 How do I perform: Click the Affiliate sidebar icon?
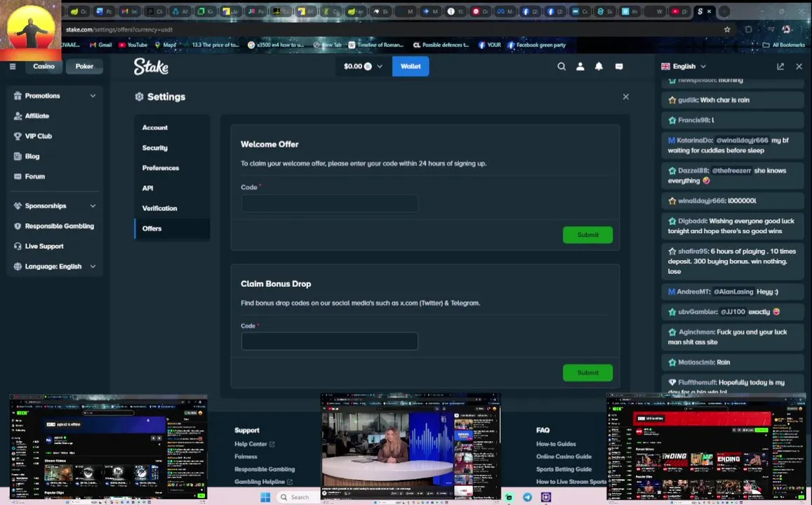[x=18, y=116]
